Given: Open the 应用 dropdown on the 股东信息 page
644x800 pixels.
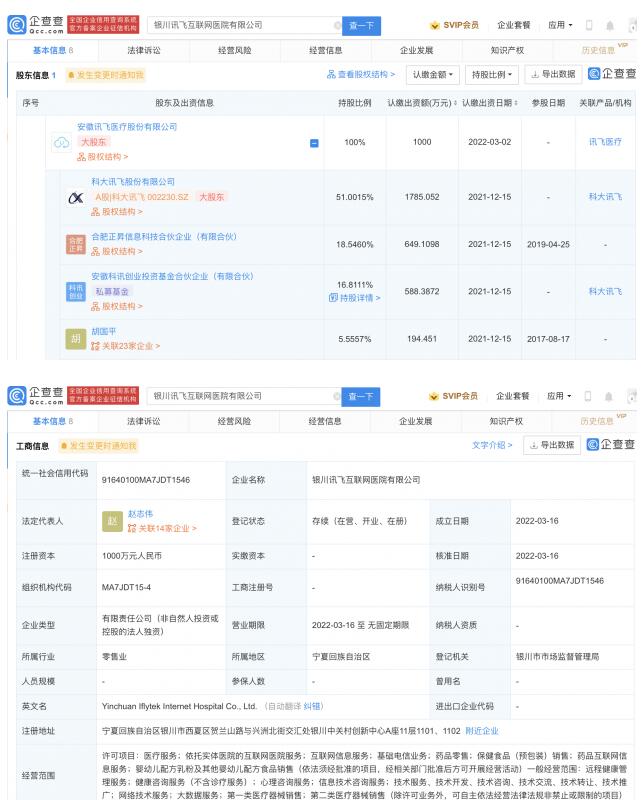Looking at the screenshot, I should coord(560,25).
